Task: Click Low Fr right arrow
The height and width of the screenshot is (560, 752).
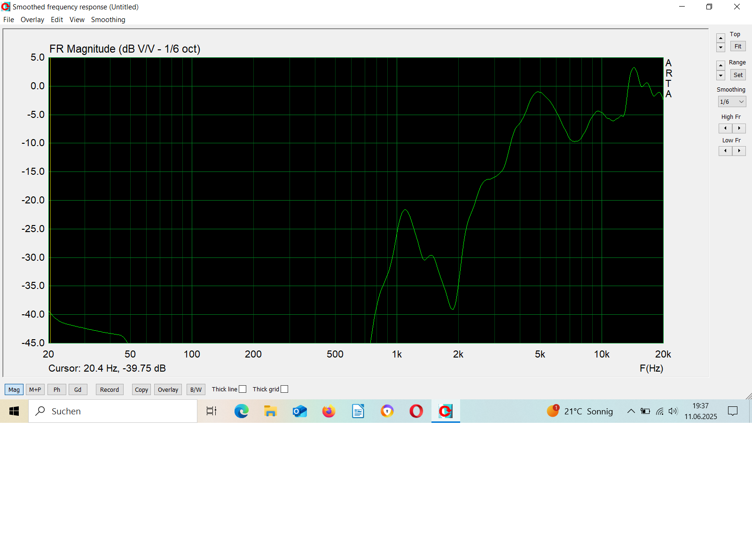Action: point(739,151)
